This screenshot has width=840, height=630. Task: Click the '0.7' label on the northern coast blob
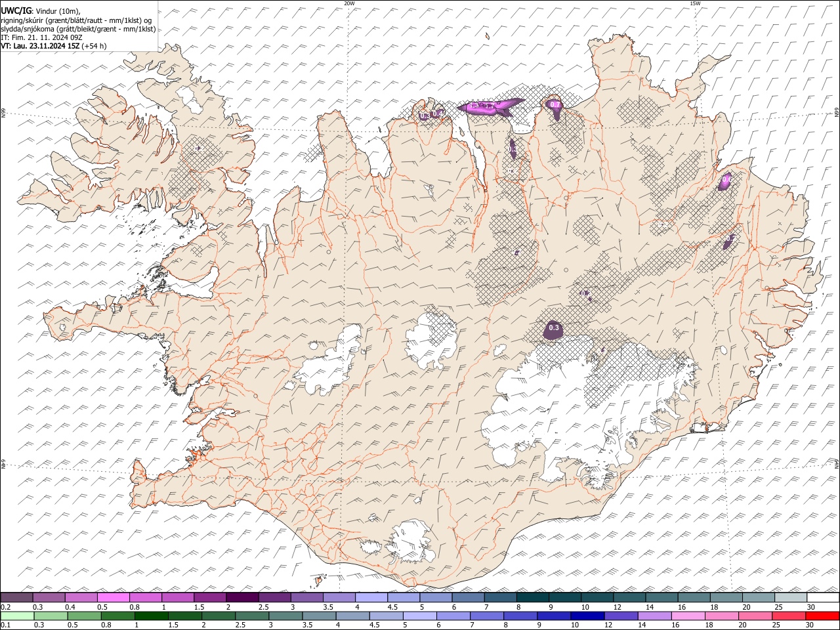click(555, 105)
